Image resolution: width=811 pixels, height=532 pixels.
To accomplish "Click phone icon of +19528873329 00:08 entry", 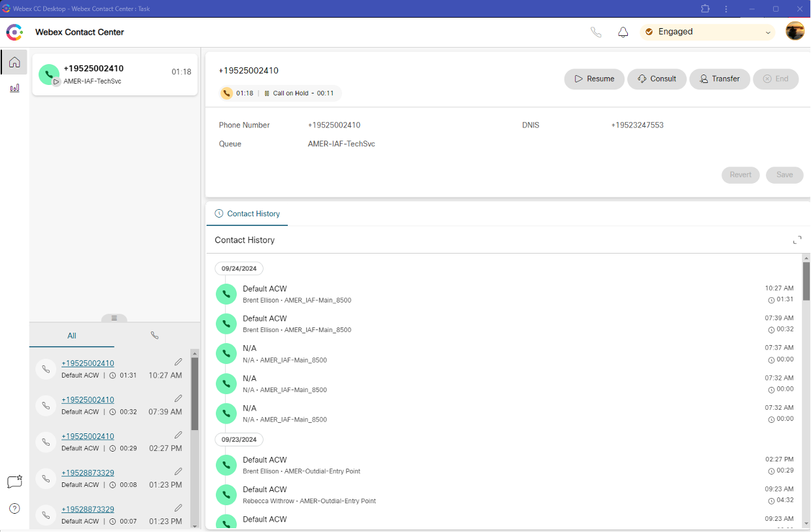I will point(46,479).
